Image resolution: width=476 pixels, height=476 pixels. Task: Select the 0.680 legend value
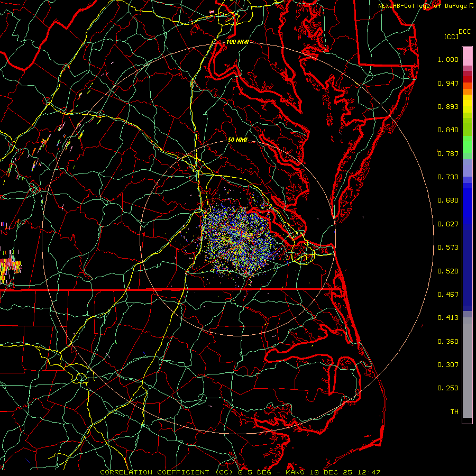pos(448,200)
